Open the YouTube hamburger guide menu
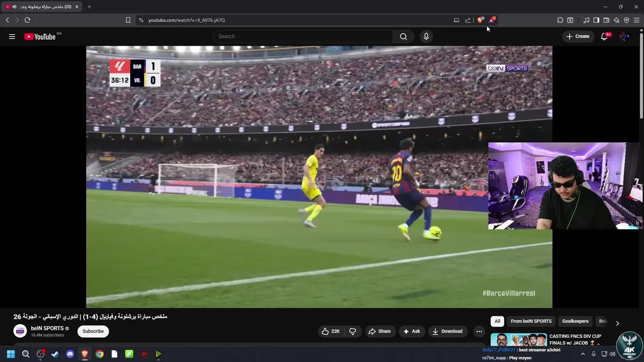Viewport: 644px width, 362px height. [x=12, y=36]
